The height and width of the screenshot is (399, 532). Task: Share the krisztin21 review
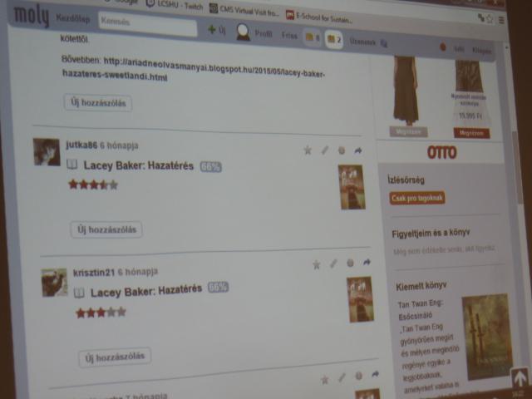click(x=367, y=262)
